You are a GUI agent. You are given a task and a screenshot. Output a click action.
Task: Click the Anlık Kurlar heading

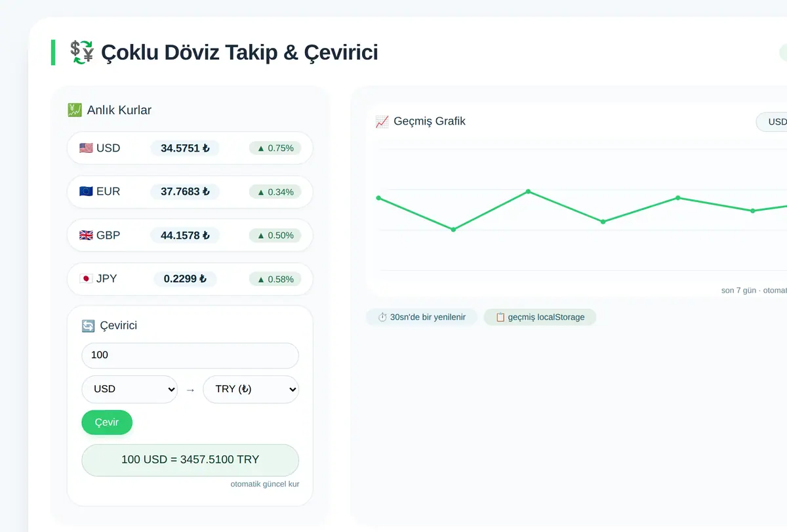[x=119, y=110]
